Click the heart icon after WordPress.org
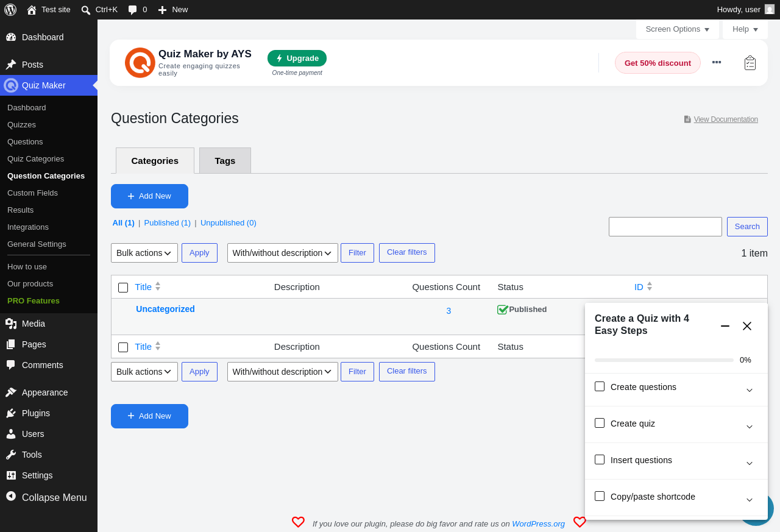 tap(580, 522)
